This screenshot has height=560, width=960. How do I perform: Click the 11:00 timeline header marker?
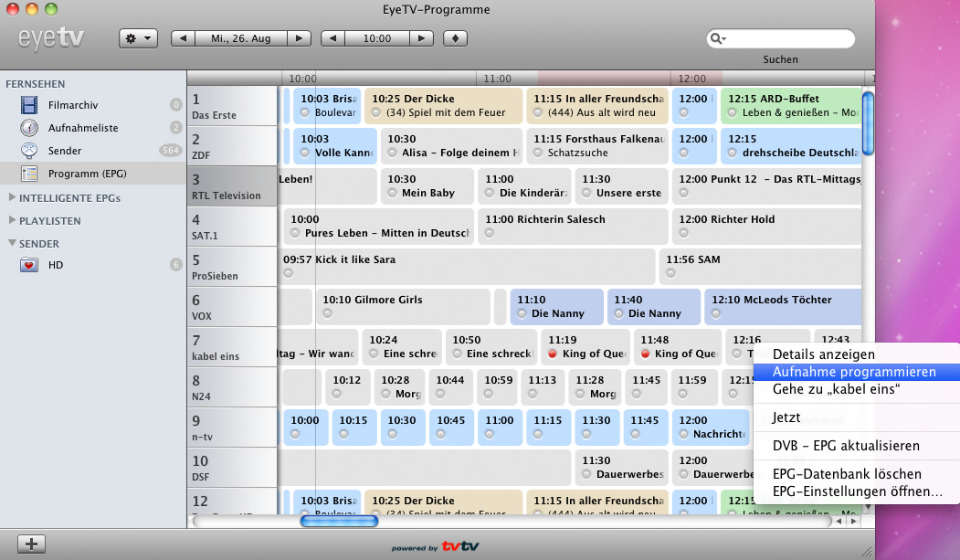497,79
